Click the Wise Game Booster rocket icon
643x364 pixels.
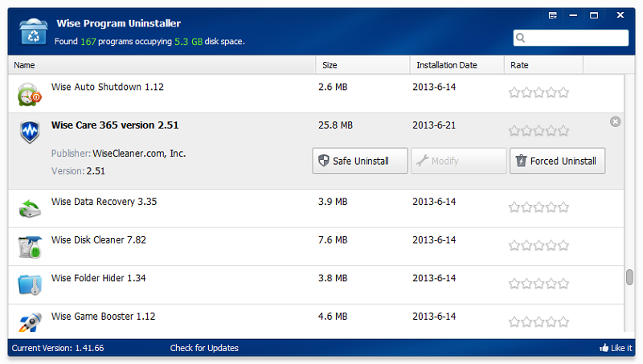click(x=30, y=322)
